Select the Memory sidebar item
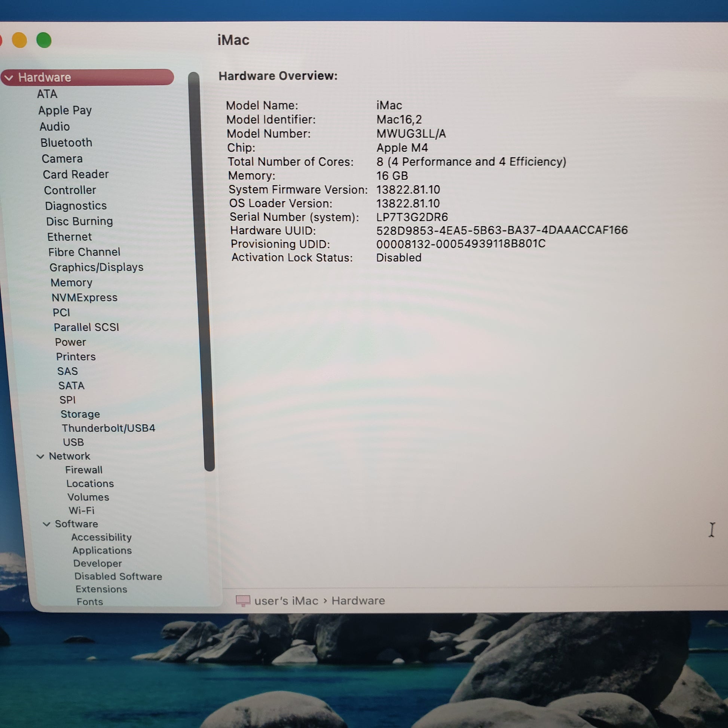 click(x=71, y=282)
